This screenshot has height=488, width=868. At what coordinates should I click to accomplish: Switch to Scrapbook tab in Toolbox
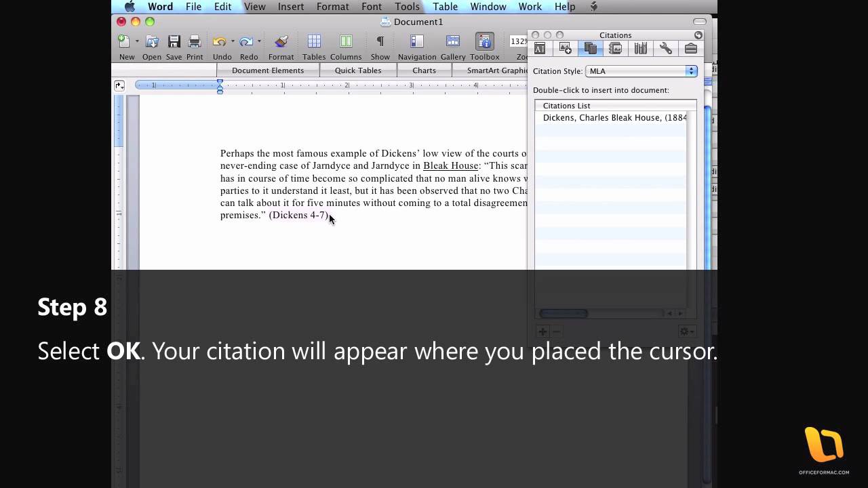615,48
